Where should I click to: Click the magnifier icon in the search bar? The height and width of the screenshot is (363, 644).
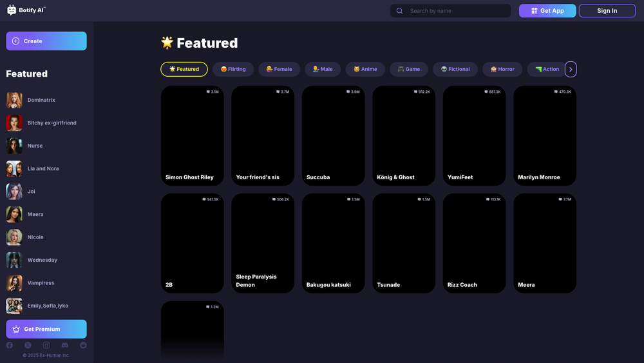point(399,11)
